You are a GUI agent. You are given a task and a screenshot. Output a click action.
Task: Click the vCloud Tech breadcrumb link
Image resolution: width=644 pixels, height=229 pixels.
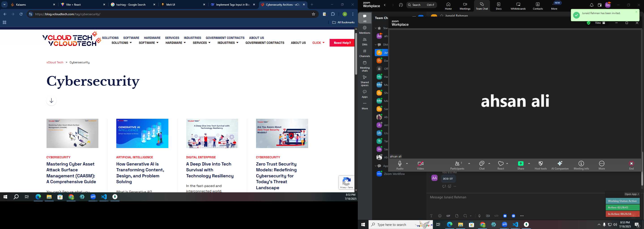(x=55, y=62)
